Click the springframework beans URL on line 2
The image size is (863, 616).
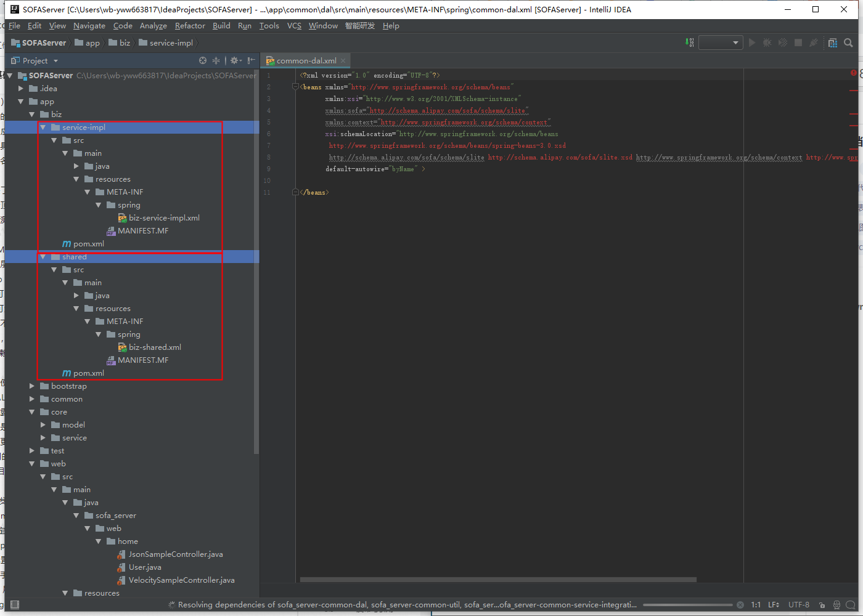point(430,87)
